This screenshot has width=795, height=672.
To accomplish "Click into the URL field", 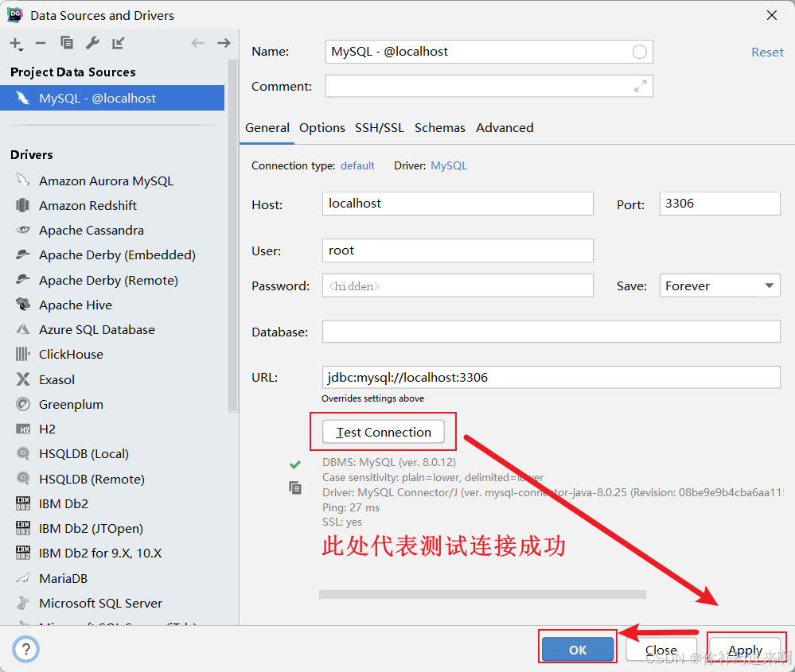I will click(x=551, y=377).
